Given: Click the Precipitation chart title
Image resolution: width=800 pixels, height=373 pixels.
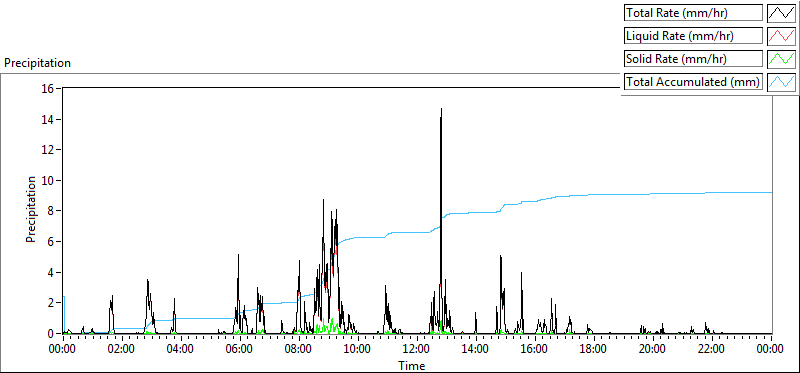Looking at the screenshot, I should [x=38, y=63].
